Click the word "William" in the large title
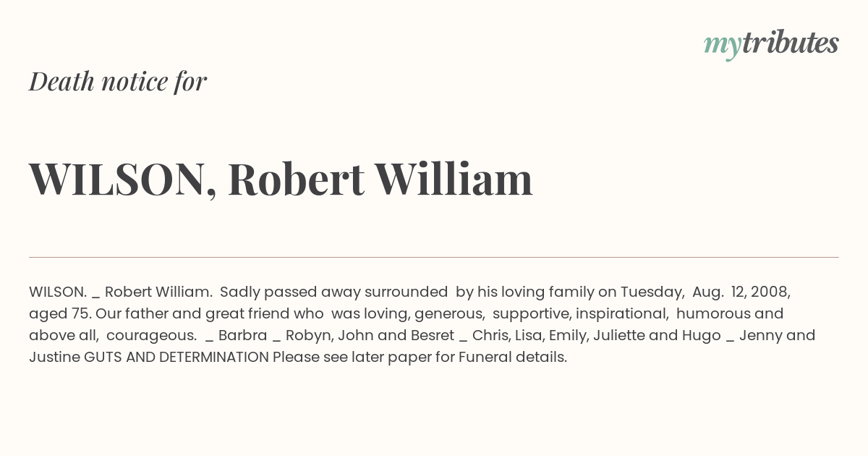 tap(454, 178)
